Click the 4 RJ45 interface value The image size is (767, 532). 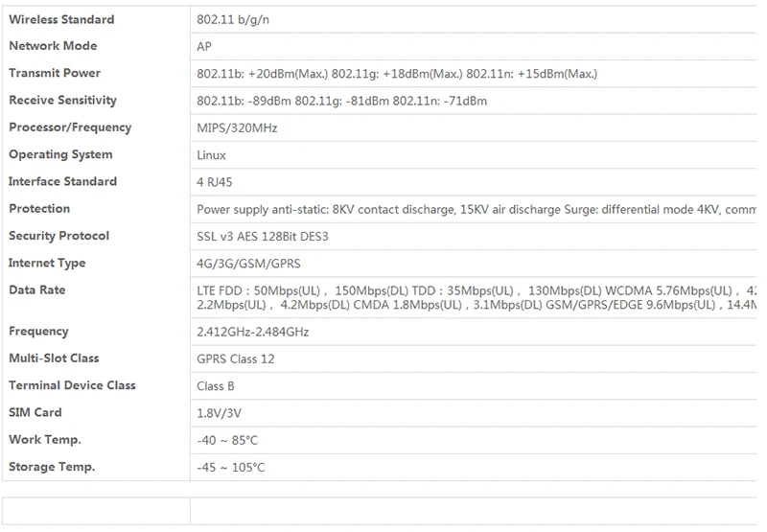coord(214,182)
